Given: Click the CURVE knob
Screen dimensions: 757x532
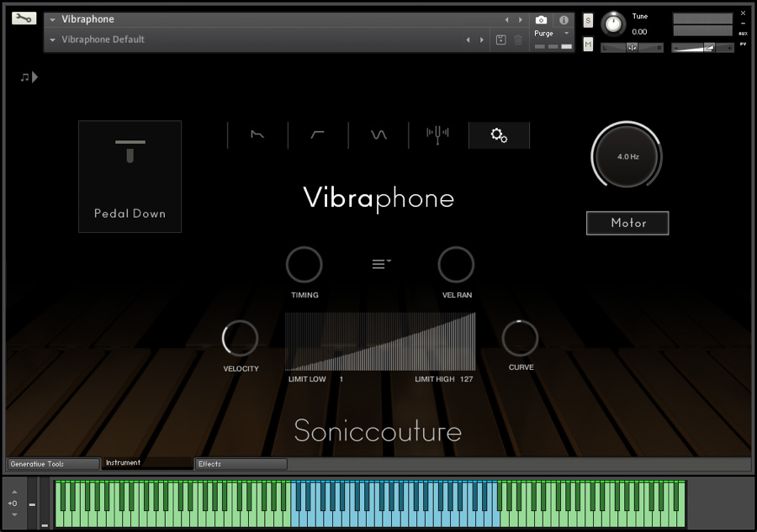Looking at the screenshot, I should [520, 338].
